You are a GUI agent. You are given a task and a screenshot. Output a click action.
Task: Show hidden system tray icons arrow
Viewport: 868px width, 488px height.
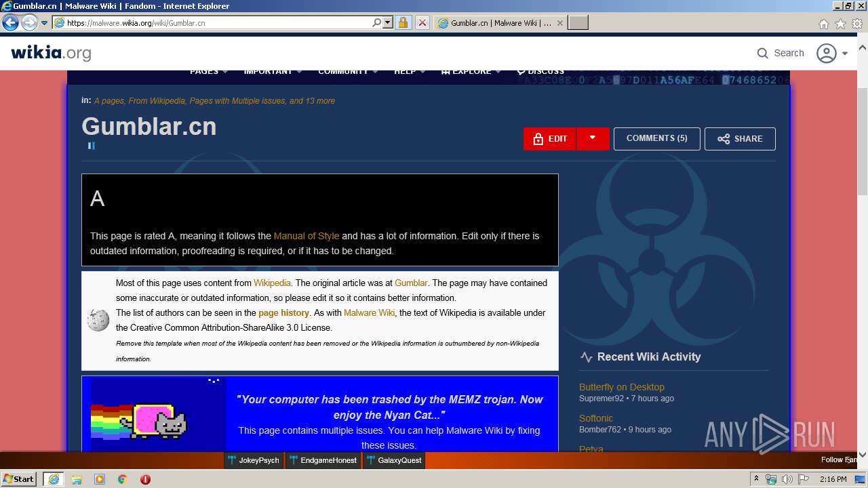[757, 479]
